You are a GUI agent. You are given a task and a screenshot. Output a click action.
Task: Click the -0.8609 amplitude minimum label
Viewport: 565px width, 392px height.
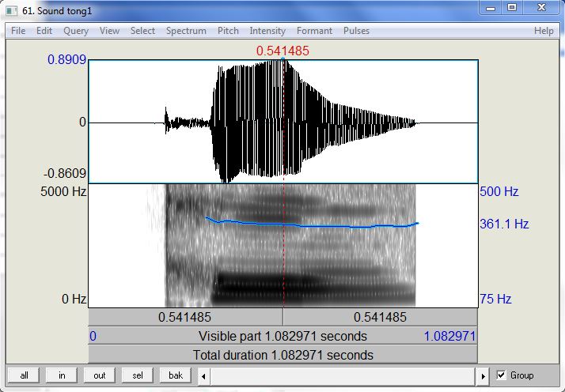click(65, 174)
